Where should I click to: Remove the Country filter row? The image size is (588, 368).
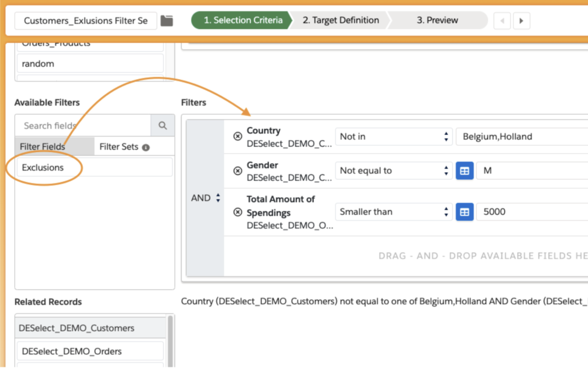click(x=238, y=137)
